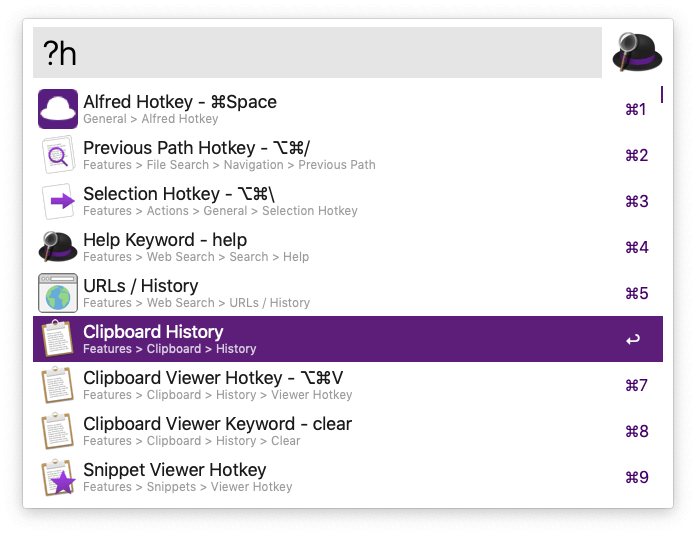Click the clipboard icon for Clipboard Viewer Hotkey
The image size is (696, 535).
tap(58, 385)
